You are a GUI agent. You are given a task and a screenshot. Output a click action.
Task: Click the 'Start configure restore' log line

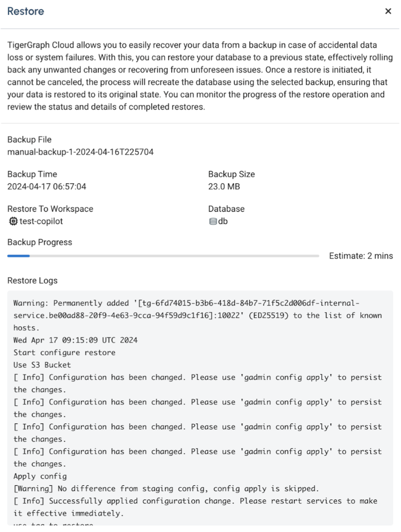64,353
